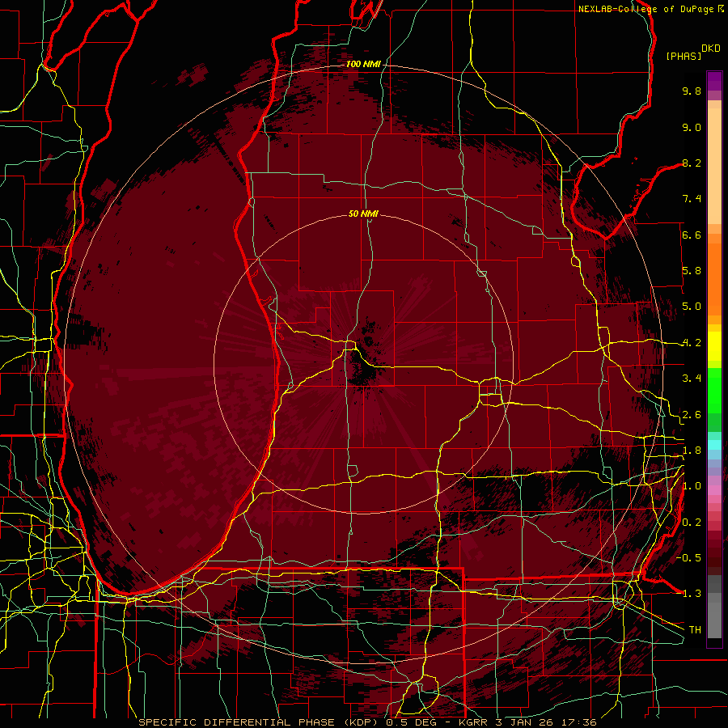The image size is (728, 728).
Task: Click the 9.8 scale value
Action: (x=692, y=91)
